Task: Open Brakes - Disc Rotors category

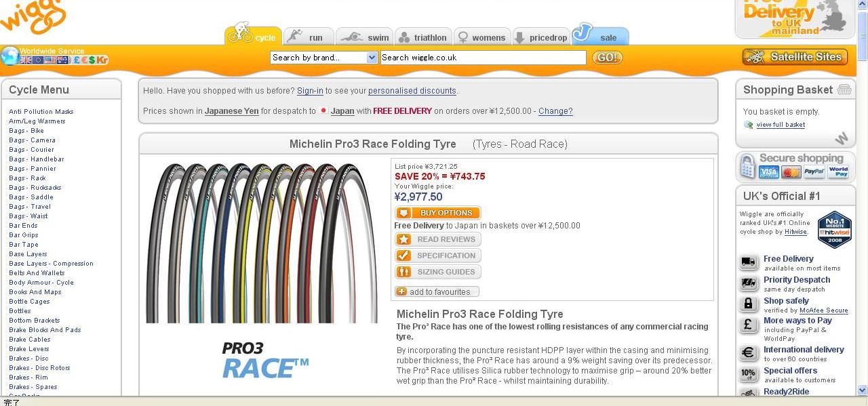Action: click(39, 368)
